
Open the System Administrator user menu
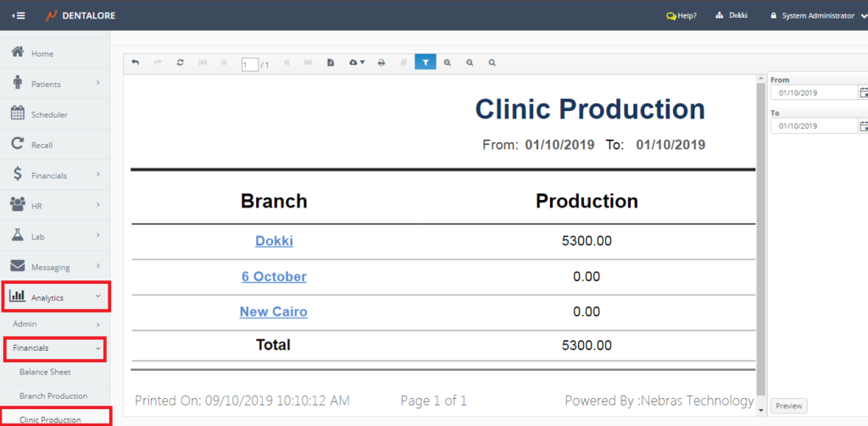click(817, 15)
